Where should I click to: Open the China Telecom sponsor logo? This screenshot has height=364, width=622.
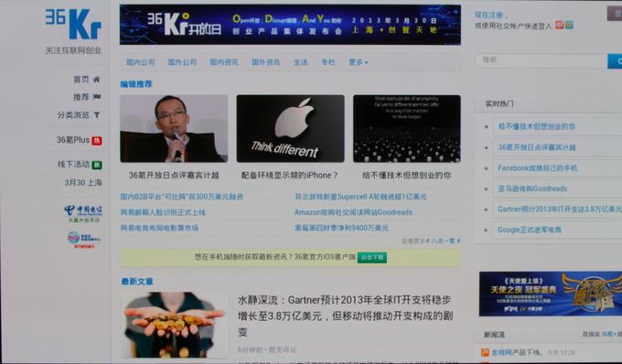(x=83, y=213)
